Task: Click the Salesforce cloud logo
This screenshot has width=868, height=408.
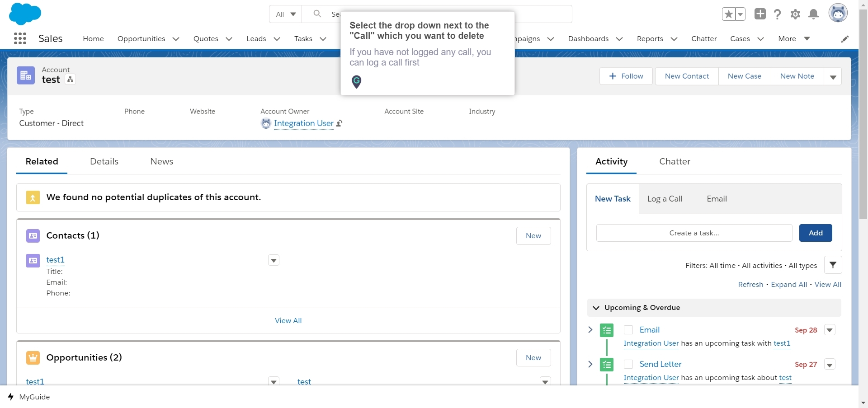Action: tap(25, 14)
